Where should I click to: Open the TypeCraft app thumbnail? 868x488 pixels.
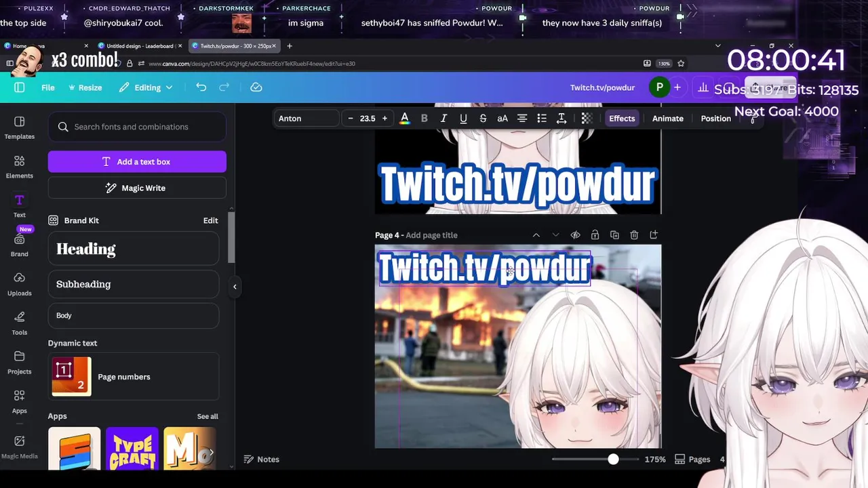(x=132, y=449)
